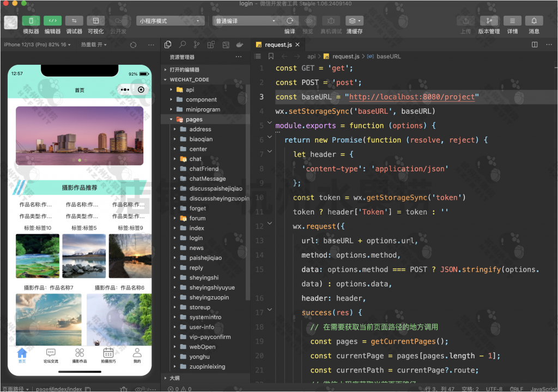This screenshot has width=558, height=392.
Task: Select the request.js editor tab
Action: (278, 45)
